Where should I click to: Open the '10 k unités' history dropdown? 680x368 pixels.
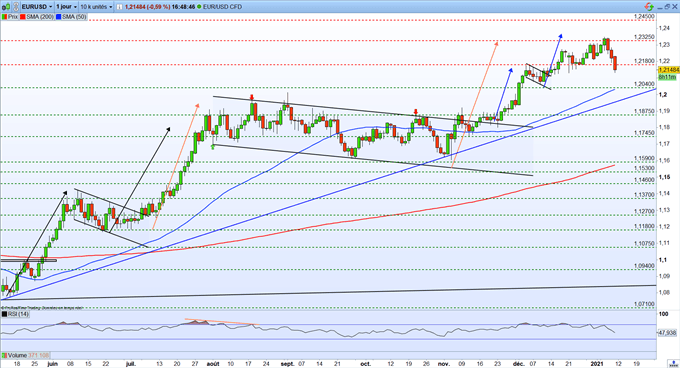tap(96, 7)
